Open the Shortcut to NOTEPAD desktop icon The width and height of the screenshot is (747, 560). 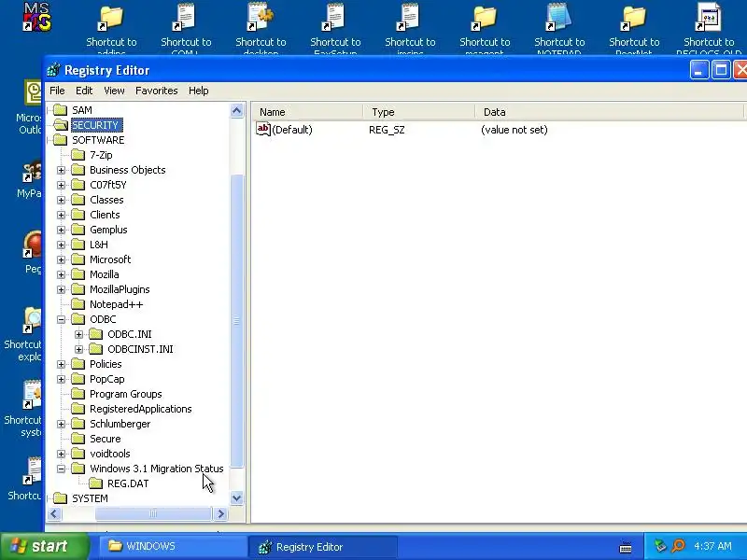[558, 19]
